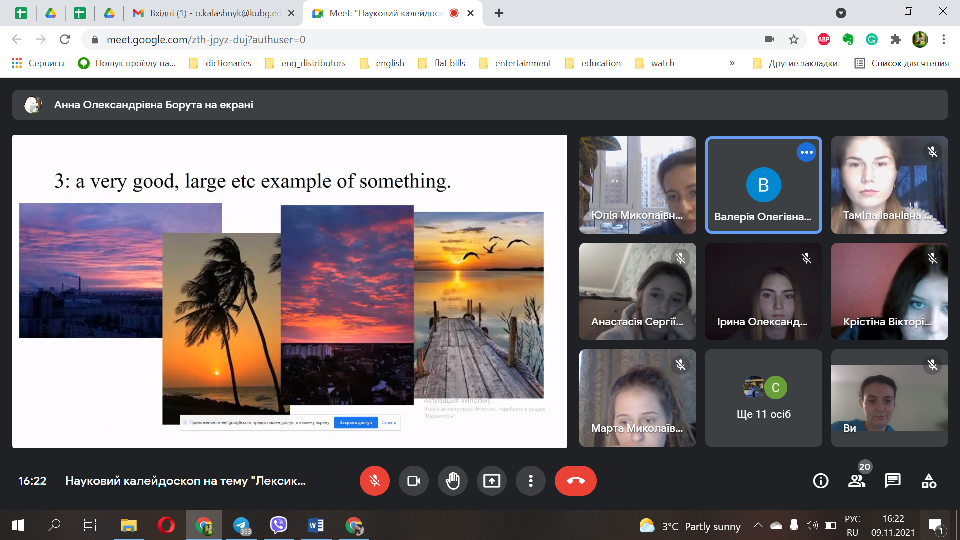The width and height of the screenshot is (960, 540).
Task: Open Telegram from the Windows taskbar
Action: [241, 525]
